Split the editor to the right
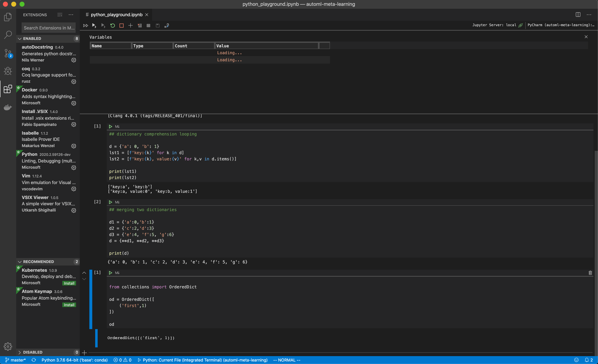Viewport: 598px width, 364px height. [x=578, y=15]
